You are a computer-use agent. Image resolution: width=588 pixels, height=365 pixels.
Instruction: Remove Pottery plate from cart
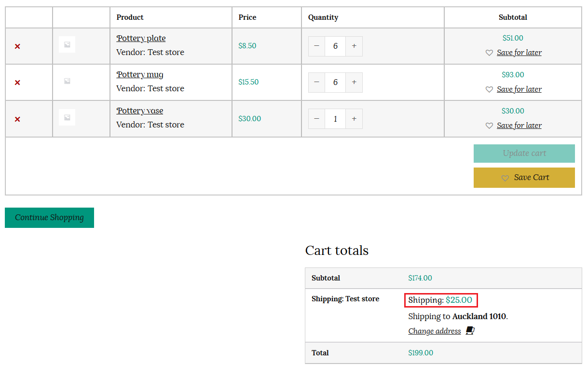17,46
